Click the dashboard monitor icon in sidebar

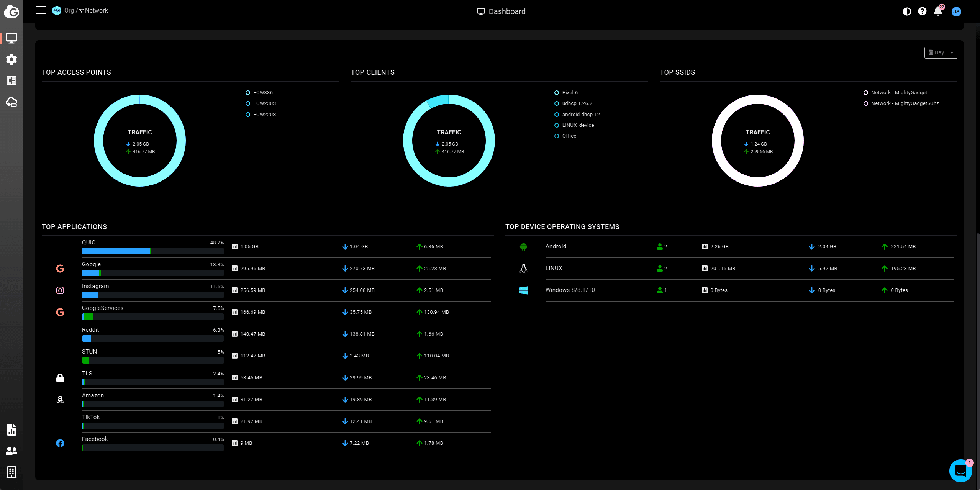click(11, 38)
